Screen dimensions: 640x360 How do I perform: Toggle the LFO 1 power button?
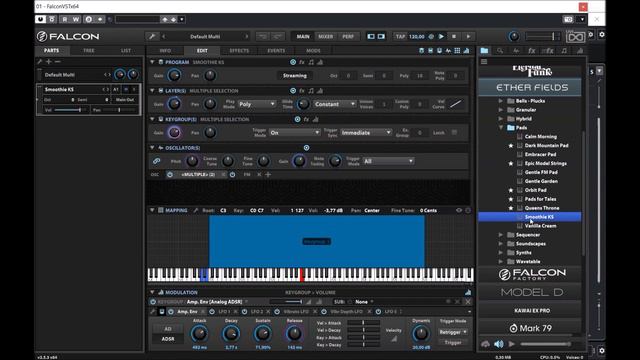click(212, 311)
